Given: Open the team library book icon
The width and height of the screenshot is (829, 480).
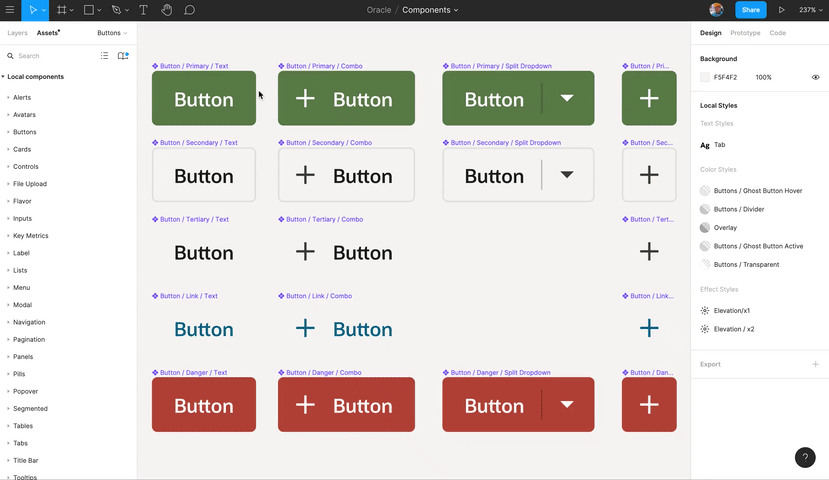Looking at the screenshot, I should 123,56.
